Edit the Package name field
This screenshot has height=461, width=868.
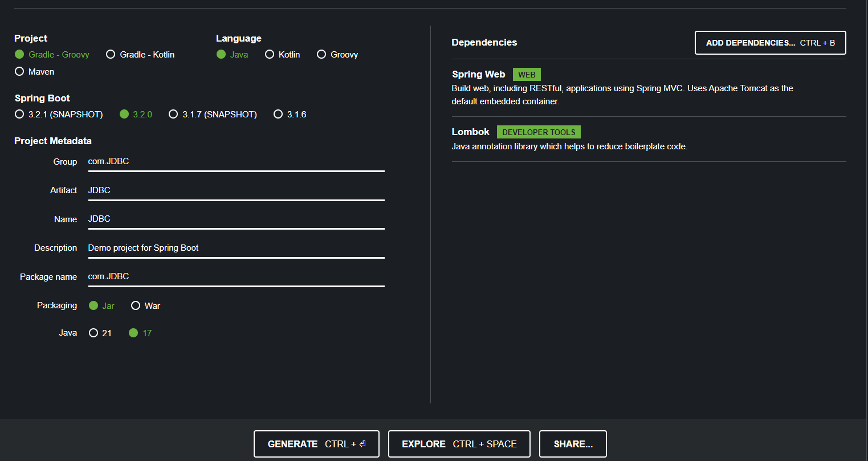point(236,277)
